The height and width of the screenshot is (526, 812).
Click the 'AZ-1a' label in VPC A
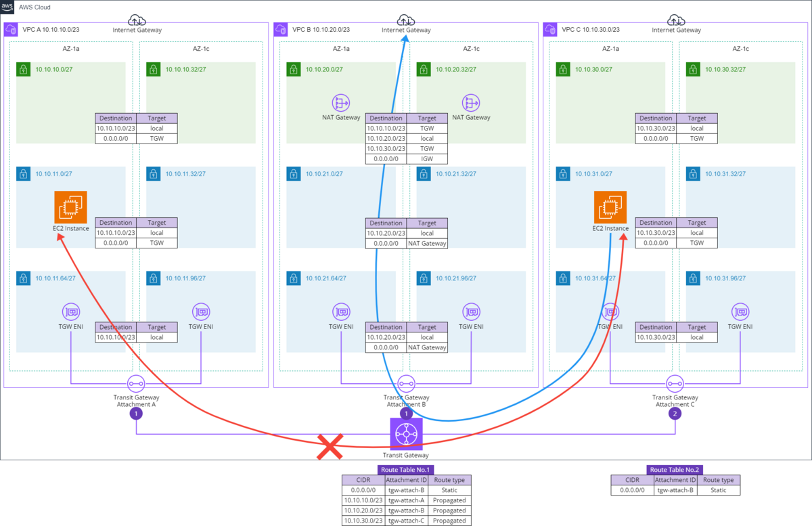71,49
